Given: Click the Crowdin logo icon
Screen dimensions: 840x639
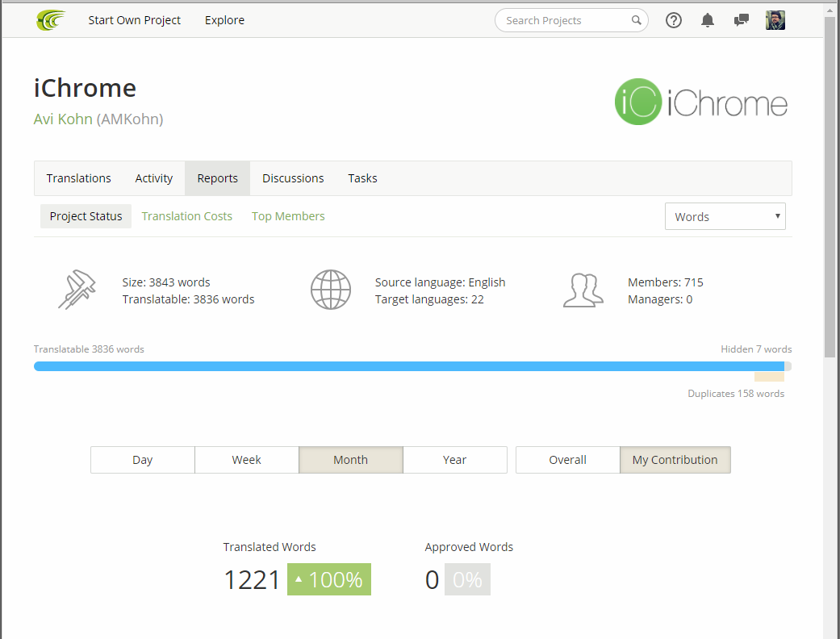Looking at the screenshot, I should coord(51,20).
